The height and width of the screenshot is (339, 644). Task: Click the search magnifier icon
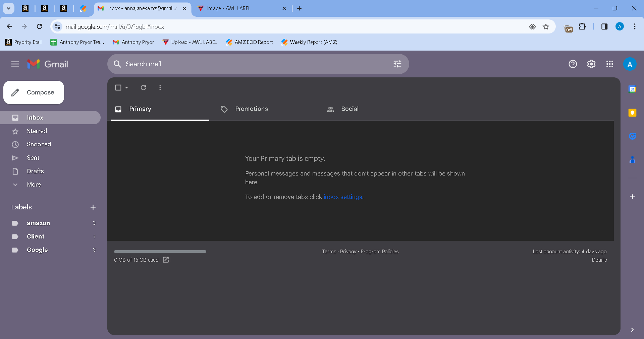[117, 64]
